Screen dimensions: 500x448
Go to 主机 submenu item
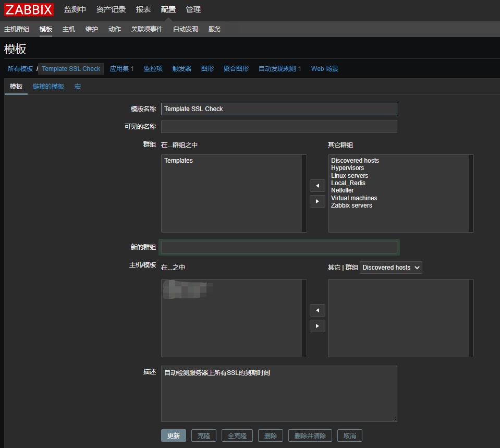[68, 29]
